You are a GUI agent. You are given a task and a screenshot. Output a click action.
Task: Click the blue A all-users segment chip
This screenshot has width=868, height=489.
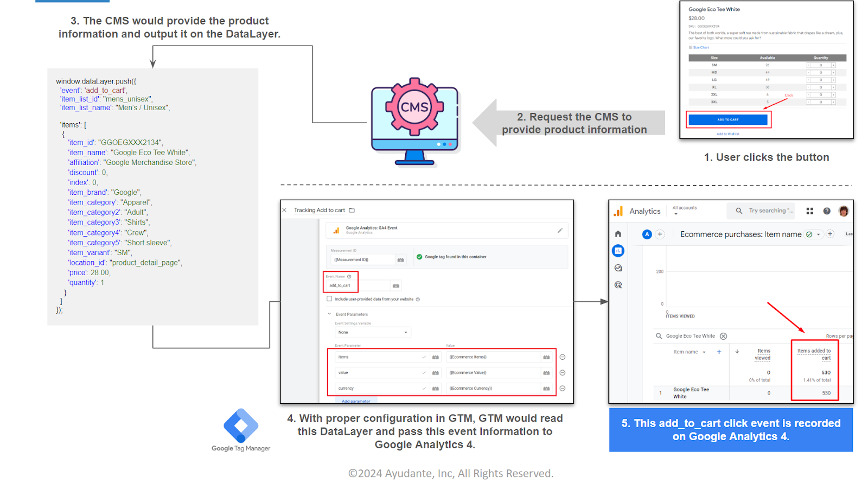[x=647, y=234]
